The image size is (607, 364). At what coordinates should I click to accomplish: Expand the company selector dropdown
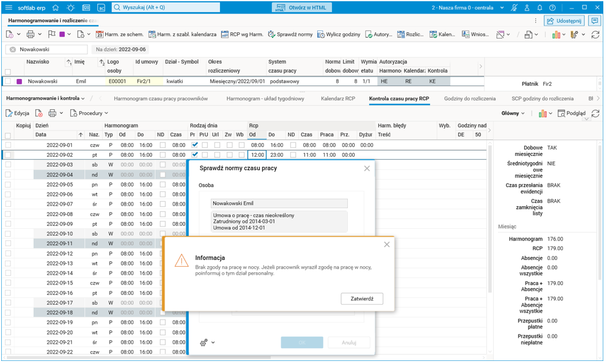502,8
